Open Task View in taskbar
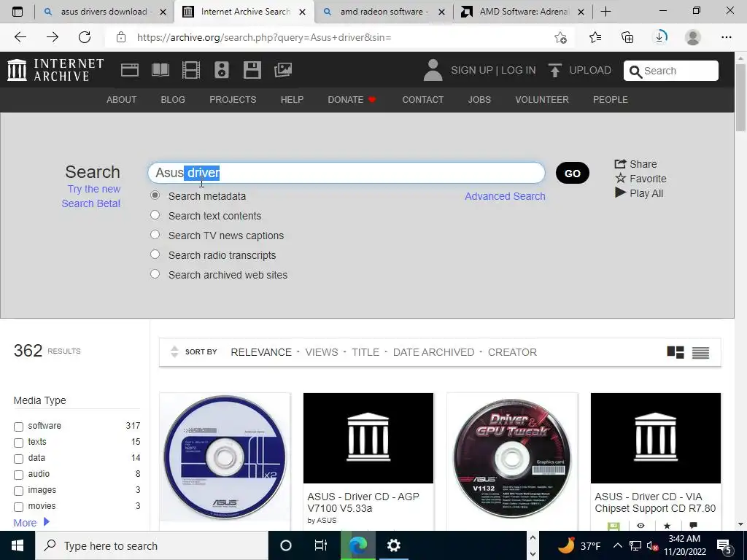Image resolution: width=747 pixels, height=560 pixels. 321,545
